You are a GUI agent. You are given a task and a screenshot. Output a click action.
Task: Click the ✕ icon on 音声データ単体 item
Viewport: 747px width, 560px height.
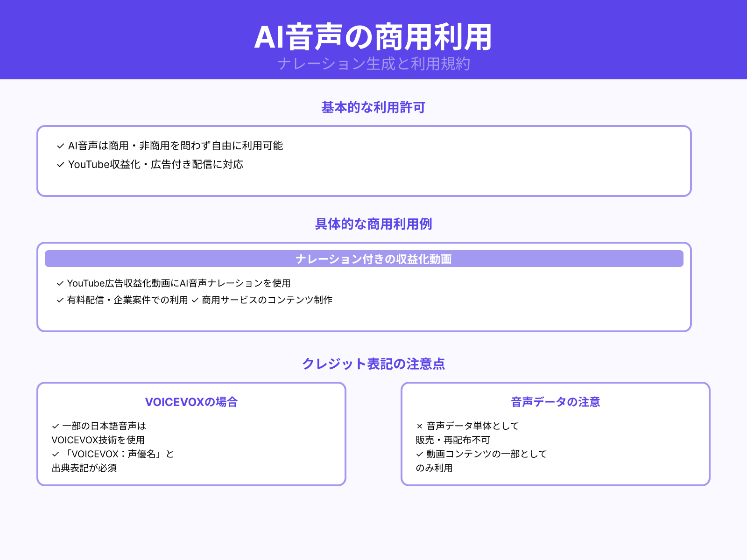(x=418, y=426)
